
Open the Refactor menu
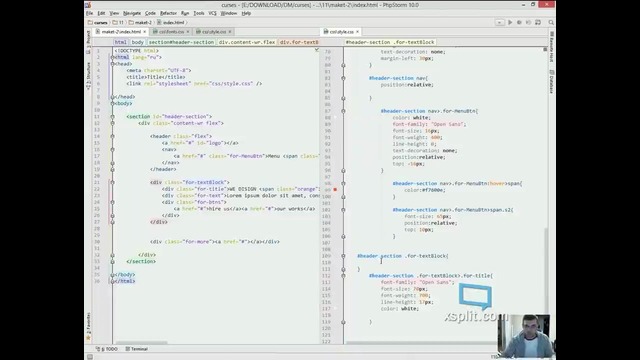pyautogui.click(x=168, y=13)
